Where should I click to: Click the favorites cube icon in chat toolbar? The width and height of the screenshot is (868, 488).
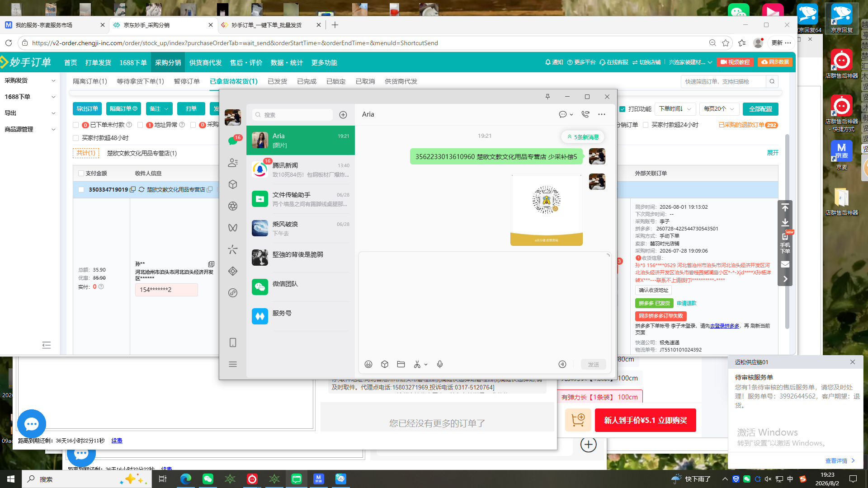click(x=385, y=364)
